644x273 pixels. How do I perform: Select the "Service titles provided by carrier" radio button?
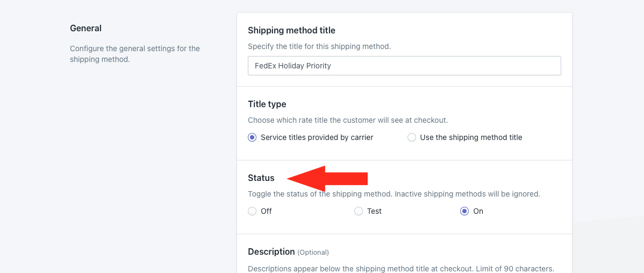(252, 137)
